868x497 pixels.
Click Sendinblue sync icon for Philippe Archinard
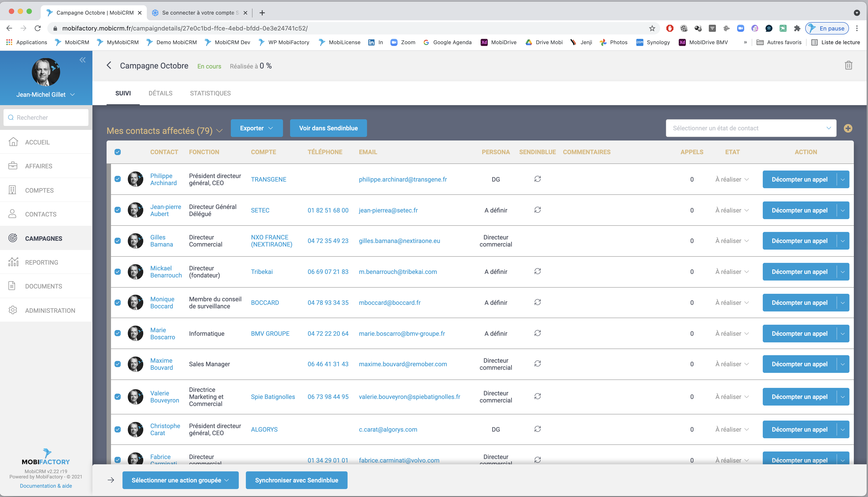(537, 179)
